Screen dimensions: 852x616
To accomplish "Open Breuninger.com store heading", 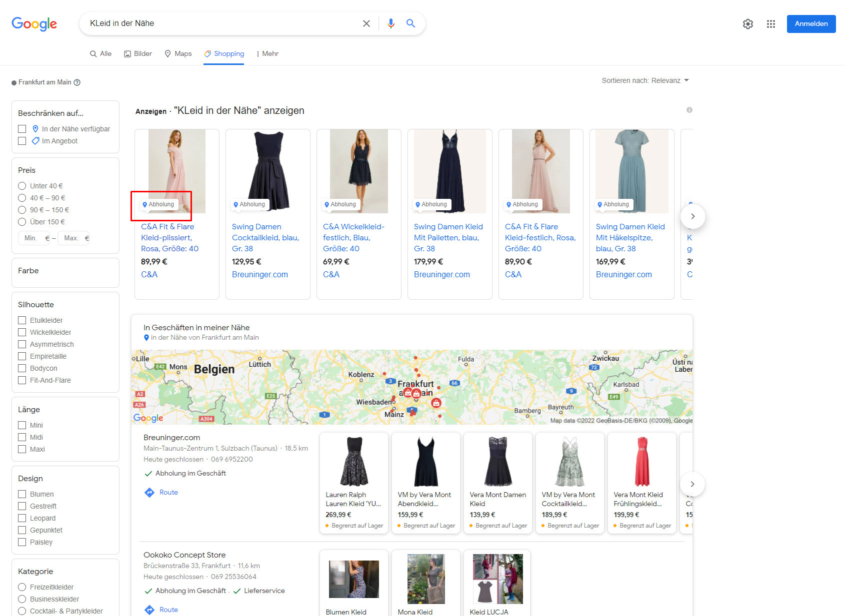I will coord(172,438).
